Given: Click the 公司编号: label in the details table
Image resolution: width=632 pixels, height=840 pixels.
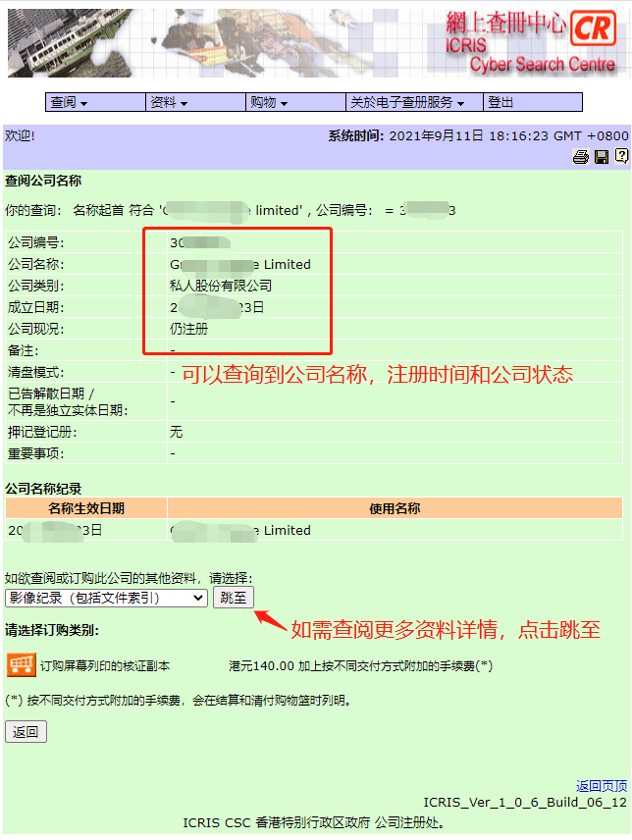Looking at the screenshot, I should point(36,242).
